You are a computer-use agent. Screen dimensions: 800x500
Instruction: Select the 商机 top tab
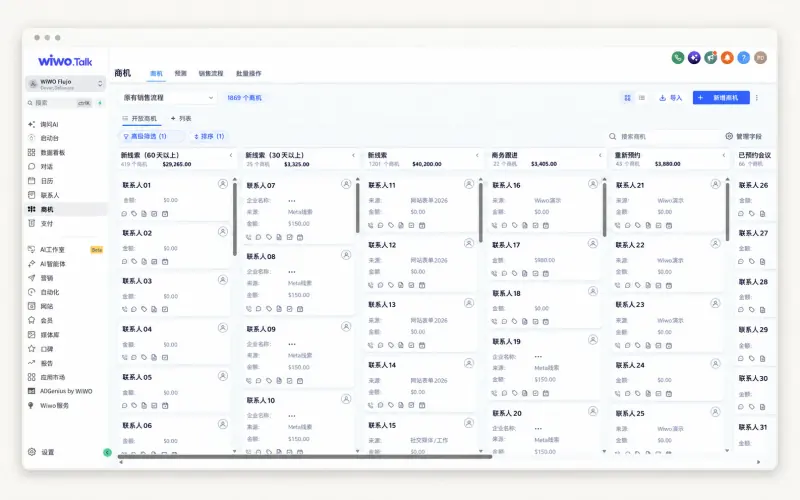[156, 73]
